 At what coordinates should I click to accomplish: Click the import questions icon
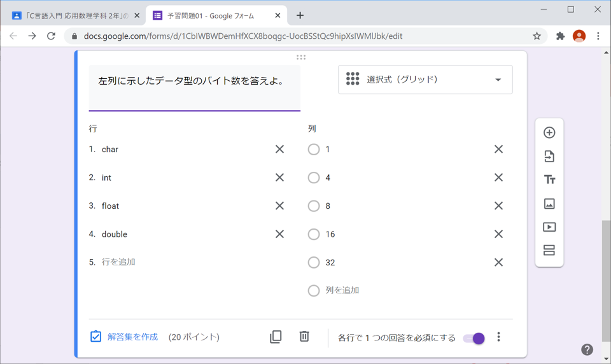[549, 157]
